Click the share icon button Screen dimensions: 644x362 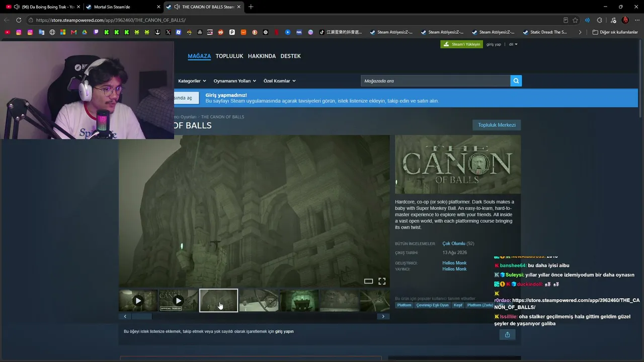click(507, 335)
